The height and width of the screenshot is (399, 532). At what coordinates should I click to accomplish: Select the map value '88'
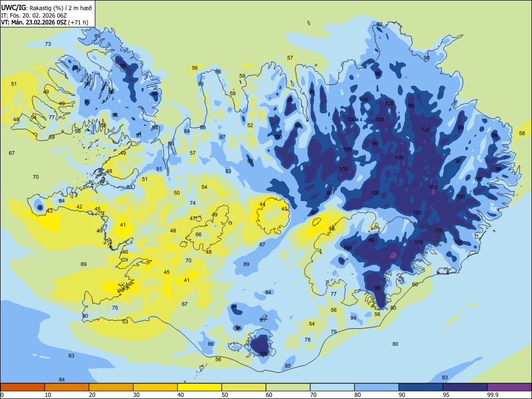[x=203, y=127]
